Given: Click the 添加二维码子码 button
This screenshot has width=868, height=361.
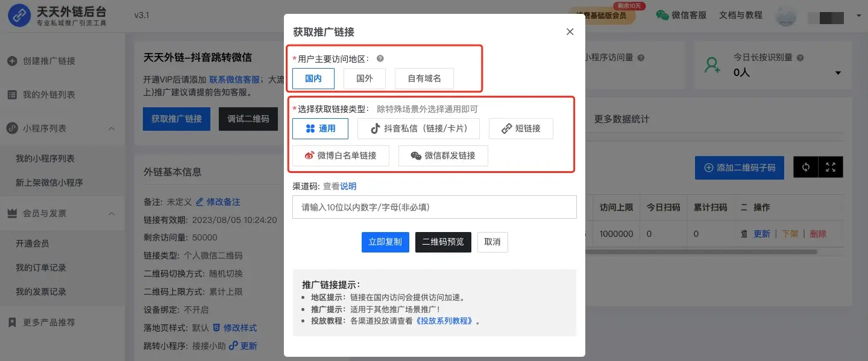Looking at the screenshot, I should [x=740, y=168].
